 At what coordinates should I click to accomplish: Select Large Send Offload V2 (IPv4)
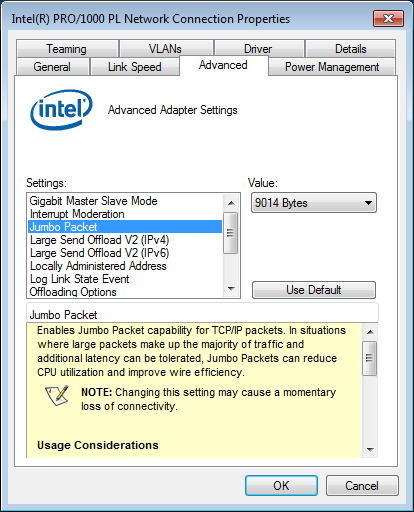[x=125, y=240]
